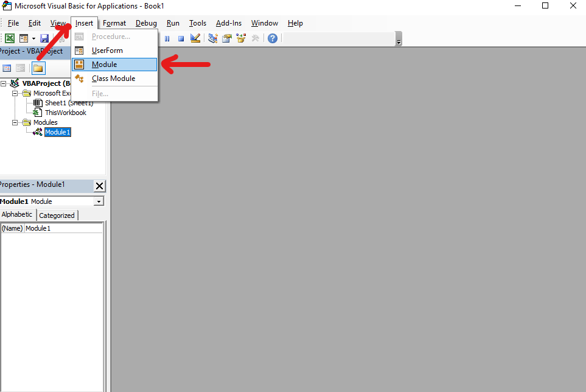Open the Module1 object dropdown in Properties
The width and height of the screenshot is (586, 392).
point(99,201)
